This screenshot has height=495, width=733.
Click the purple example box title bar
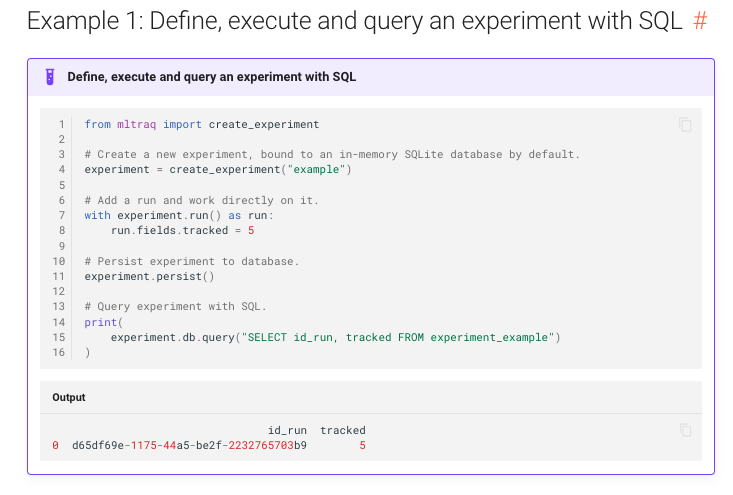(370, 77)
